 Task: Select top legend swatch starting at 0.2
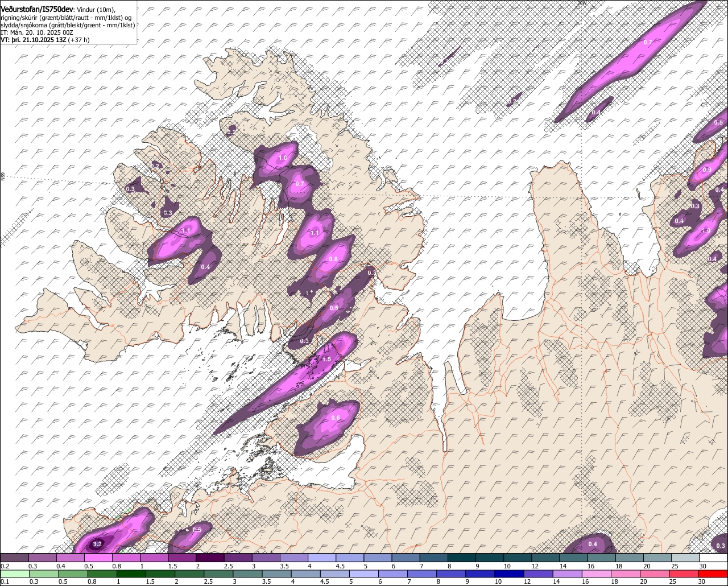[14, 558]
